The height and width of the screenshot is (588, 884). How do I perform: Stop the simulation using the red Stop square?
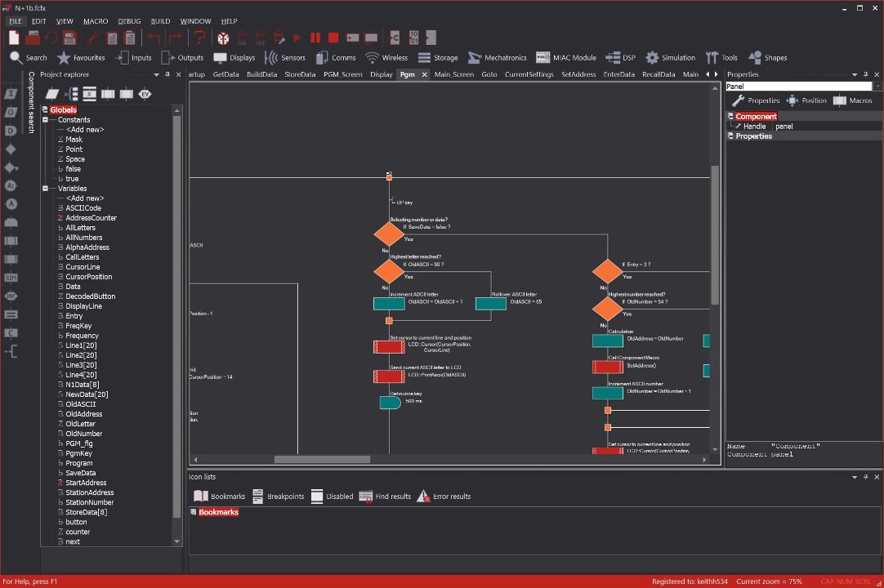coord(333,38)
